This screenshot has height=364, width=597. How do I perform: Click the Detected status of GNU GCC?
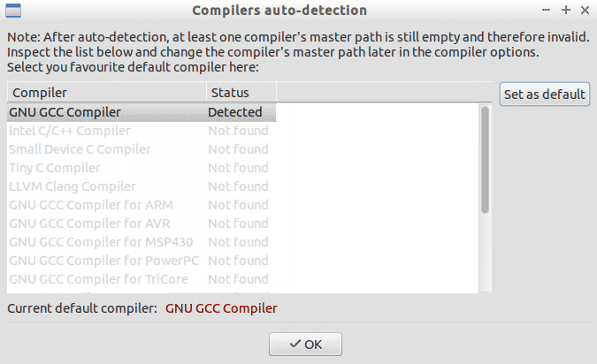click(235, 112)
